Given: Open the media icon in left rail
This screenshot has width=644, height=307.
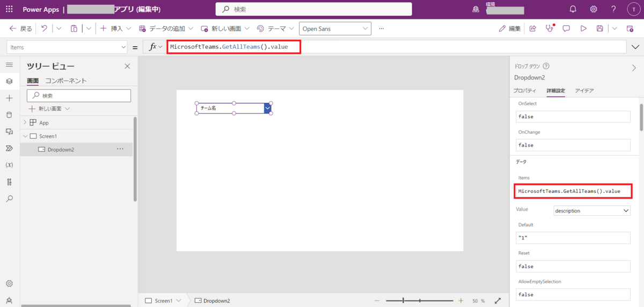Looking at the screenshot, I should (9, 131).
